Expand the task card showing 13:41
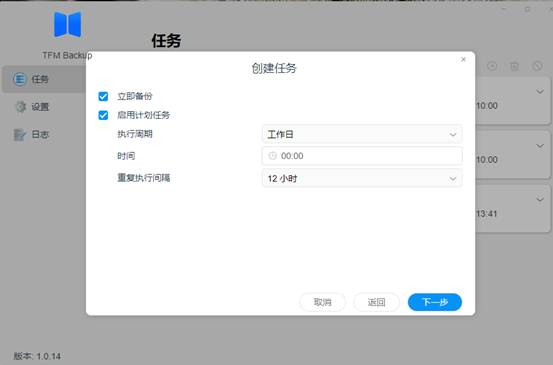Viewport: 553px width, 365px height. [540, 199]
